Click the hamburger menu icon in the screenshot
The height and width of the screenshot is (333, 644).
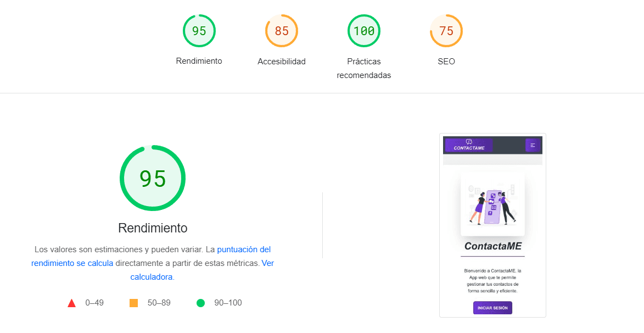click(533, 145)
